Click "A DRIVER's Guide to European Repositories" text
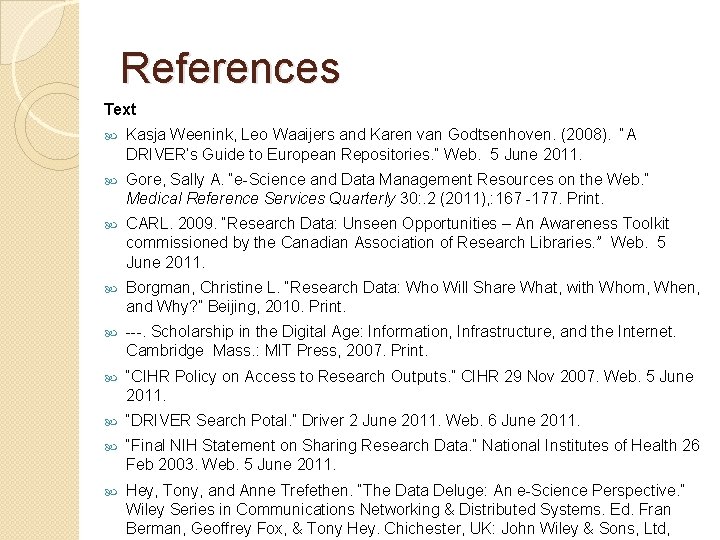 pos(381,144)
